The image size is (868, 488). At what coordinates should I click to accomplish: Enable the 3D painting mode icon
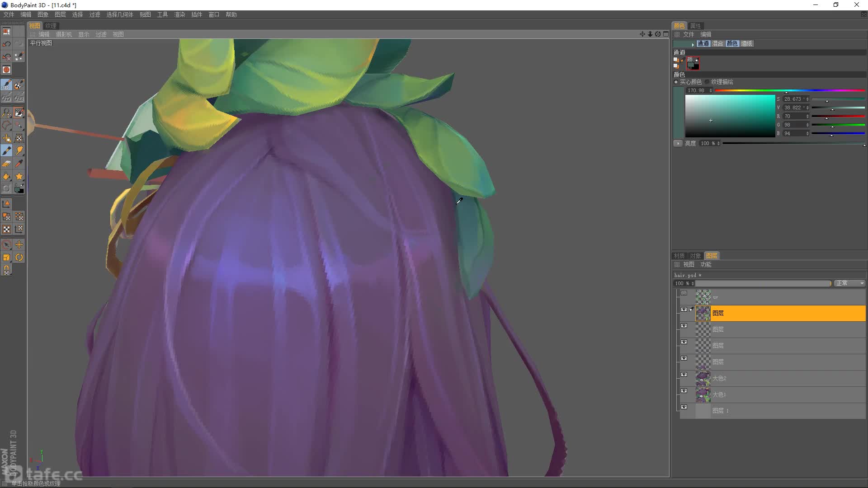(6, 85)
